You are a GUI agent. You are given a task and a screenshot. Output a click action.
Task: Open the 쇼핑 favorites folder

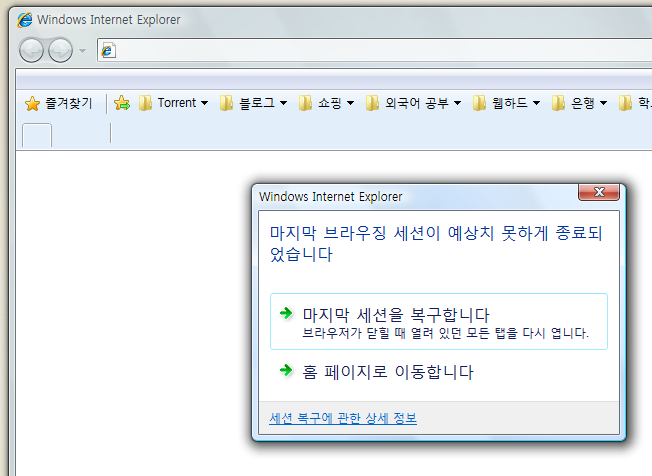[x=326, y=103]
